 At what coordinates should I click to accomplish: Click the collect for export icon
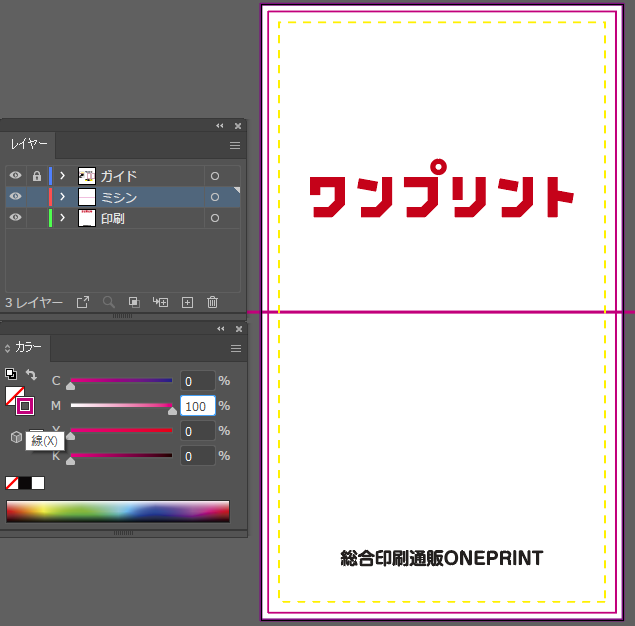pyautogui.click(x=83, y=302)
